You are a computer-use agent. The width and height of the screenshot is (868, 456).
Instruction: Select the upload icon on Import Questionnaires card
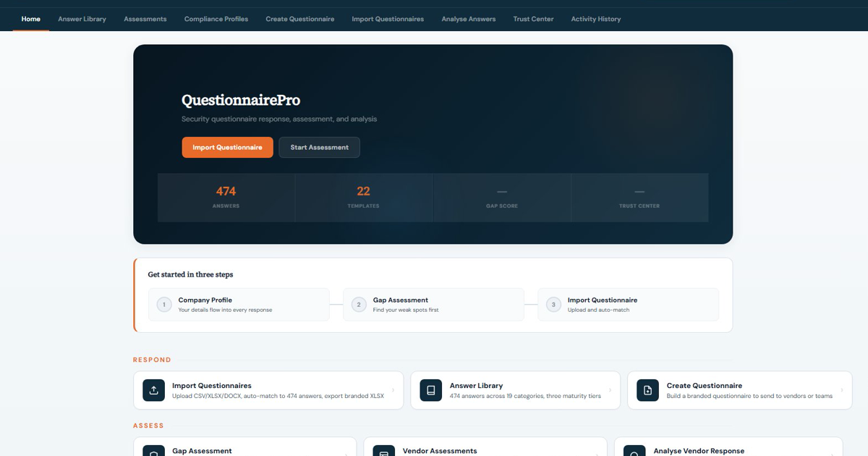click(153, 390)
